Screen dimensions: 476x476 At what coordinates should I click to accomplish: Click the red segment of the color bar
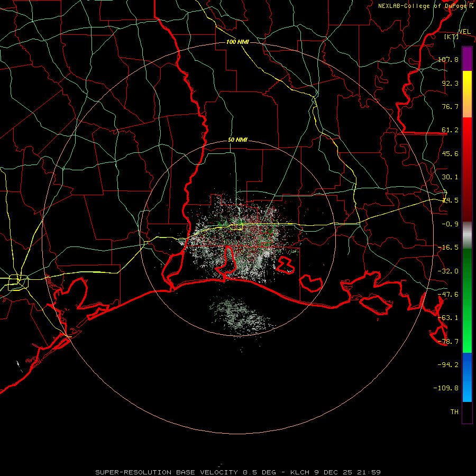pos(467,169)
